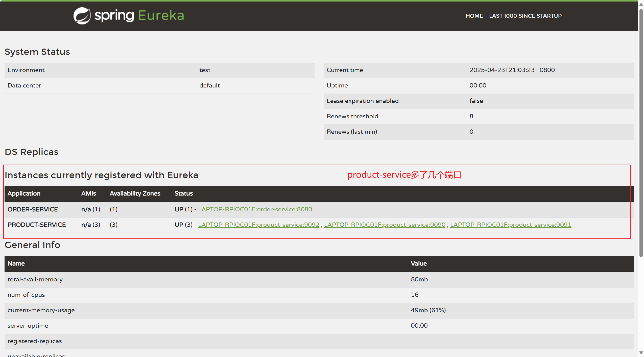Image resolution: width=644 pixels, height=357 pixels.
Task: Click the spring Eureka brand text
Action: pyautogui.click(x=139, y=16)
